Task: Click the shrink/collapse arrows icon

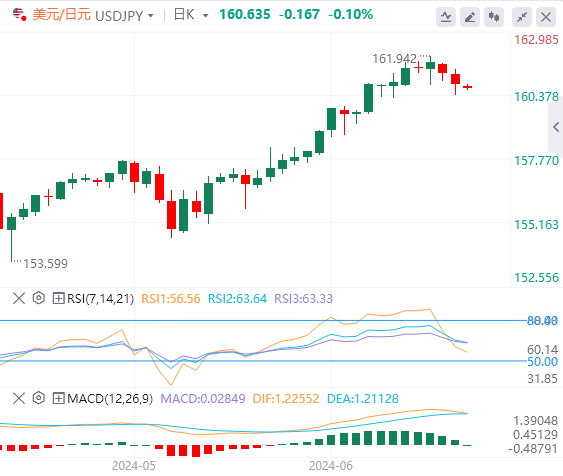Action: (522, 17)
